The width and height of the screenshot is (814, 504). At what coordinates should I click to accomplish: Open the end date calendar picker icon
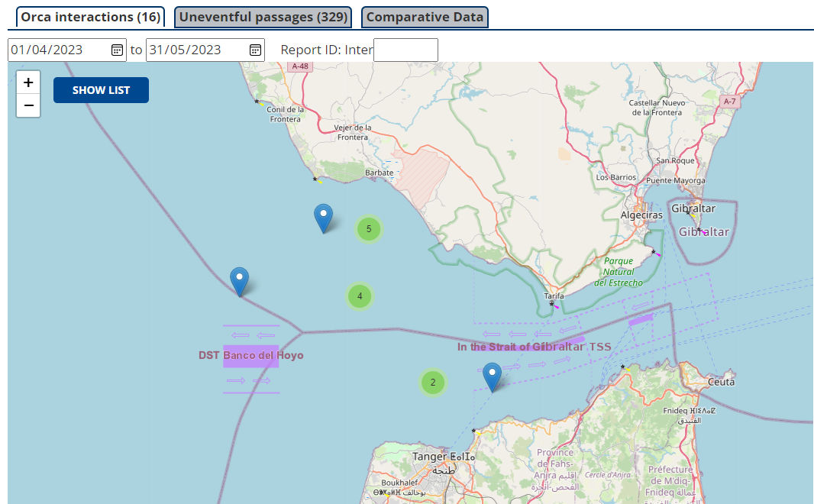[255, 50]
